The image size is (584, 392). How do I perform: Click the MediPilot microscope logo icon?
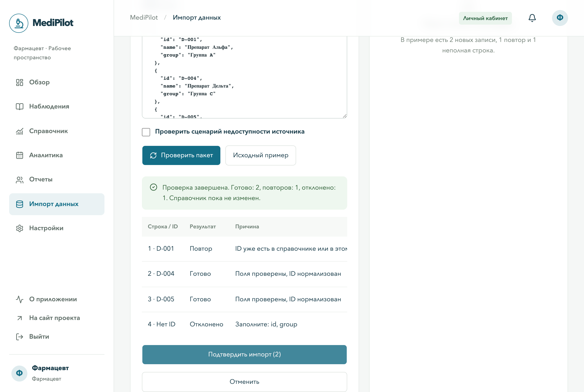pos(18,23)
